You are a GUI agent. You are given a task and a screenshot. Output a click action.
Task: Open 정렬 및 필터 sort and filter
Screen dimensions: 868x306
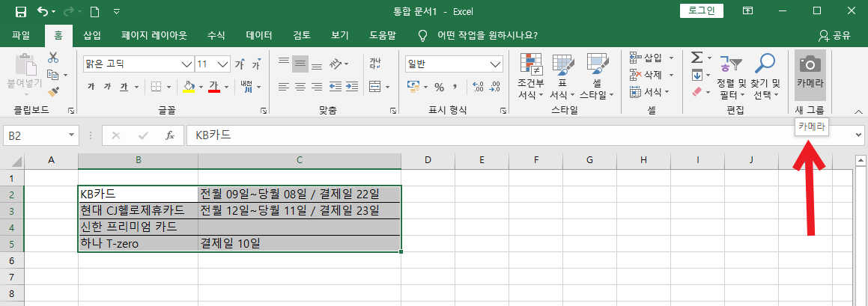coord(731,77)
